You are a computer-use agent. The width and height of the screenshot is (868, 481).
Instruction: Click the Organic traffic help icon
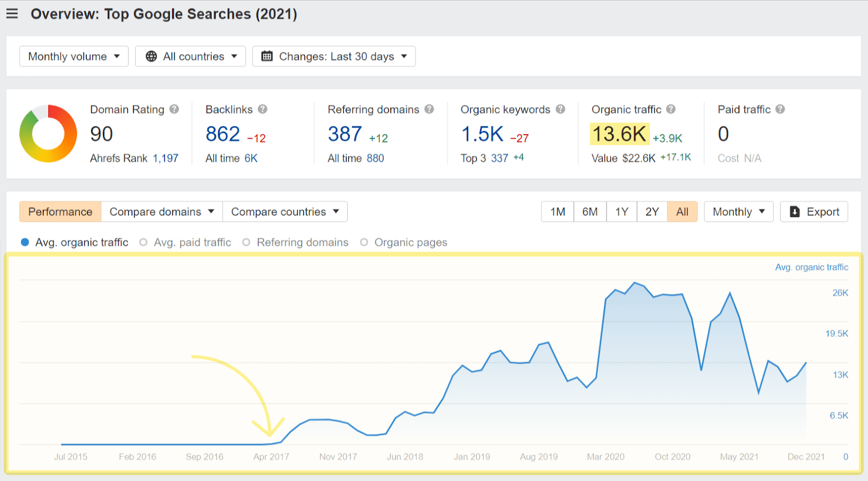pyautogui.click(x=671, y=109)
